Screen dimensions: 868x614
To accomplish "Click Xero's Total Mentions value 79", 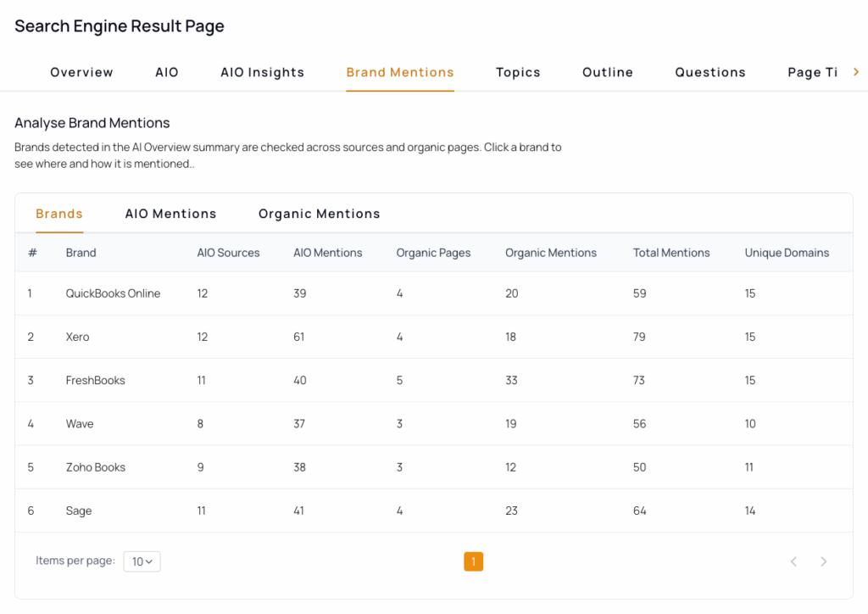I will tap(639, 338).
